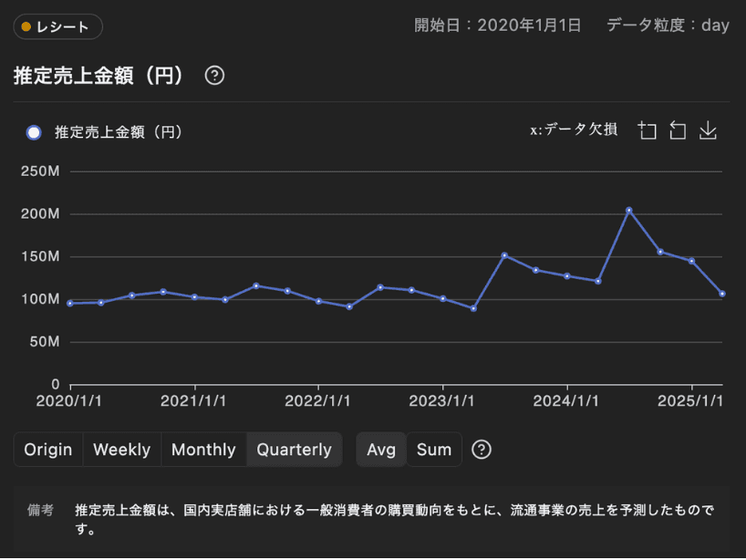Select the Weekly granularity tab
Viewport: 746px width, 560px height.
click(x=121, y=450)
